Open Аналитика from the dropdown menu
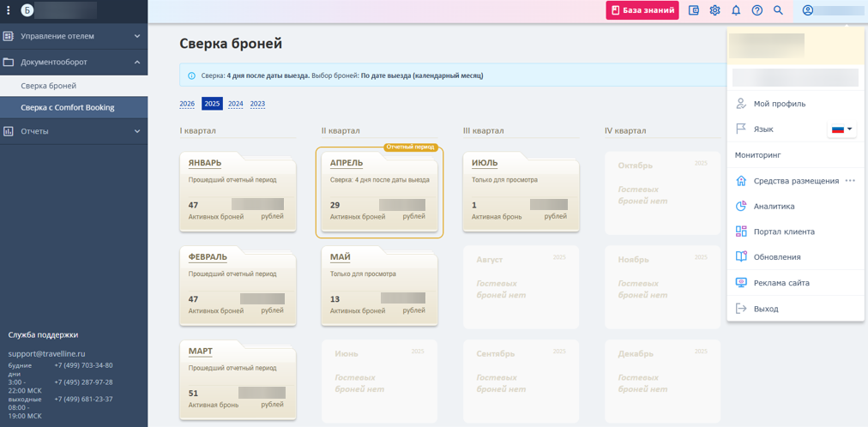The image size is (868, 427). (774, 207)
